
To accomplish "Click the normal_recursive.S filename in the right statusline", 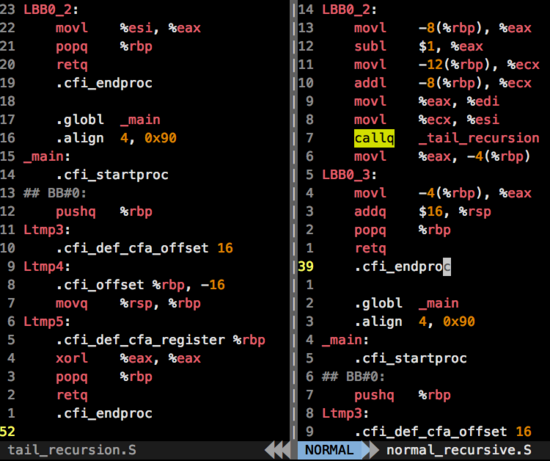I will click(x=459, y=450).
